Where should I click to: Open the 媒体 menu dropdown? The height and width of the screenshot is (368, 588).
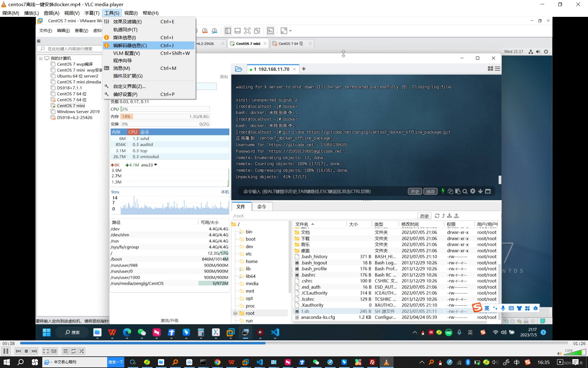(x=11, y=13)
